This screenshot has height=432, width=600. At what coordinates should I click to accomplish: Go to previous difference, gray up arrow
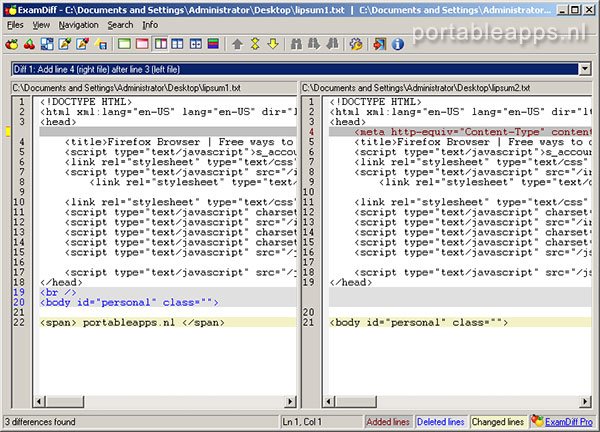(237, 44)
